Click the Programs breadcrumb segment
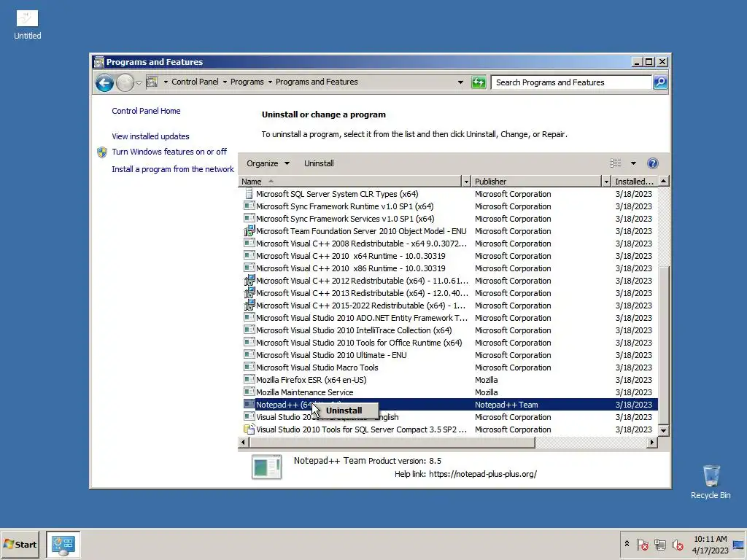 pyautogui.click(x=247, y=82)
